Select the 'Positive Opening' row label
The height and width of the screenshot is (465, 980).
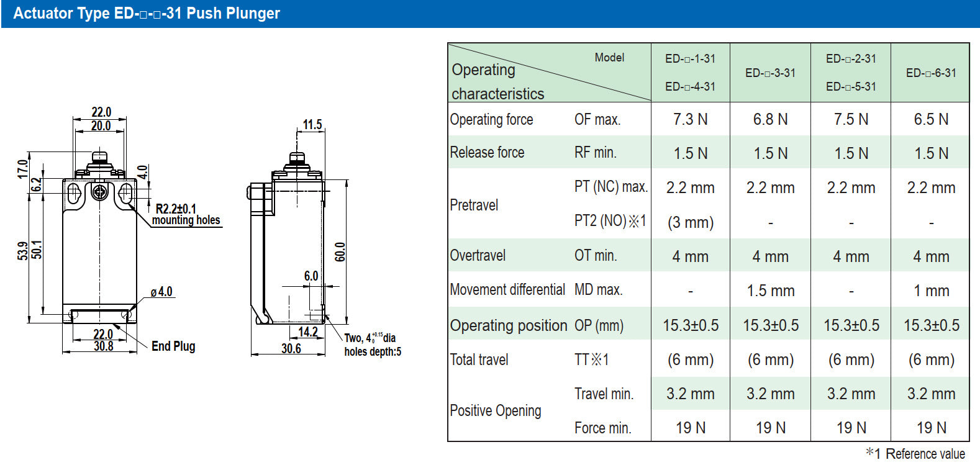tap(495, 410)
